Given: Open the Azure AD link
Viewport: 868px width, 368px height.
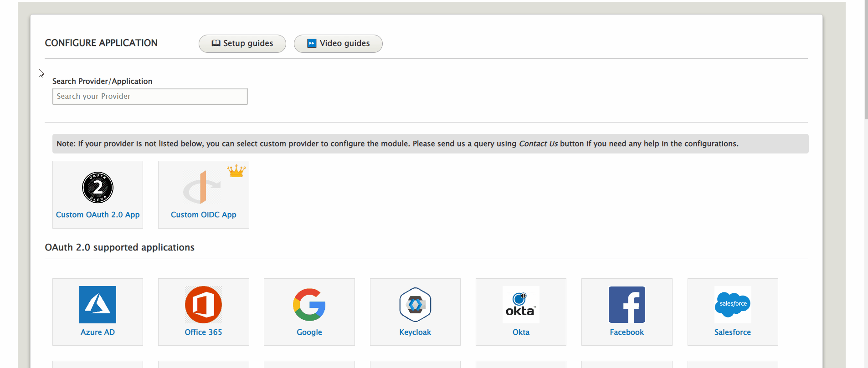Looking at the screenshot, I should (x=98, y=332).
